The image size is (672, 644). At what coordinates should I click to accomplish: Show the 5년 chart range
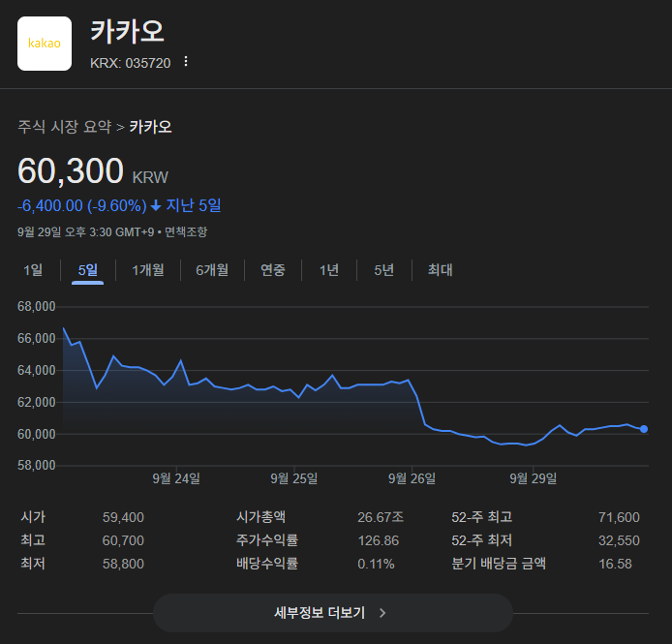(384, 270)
